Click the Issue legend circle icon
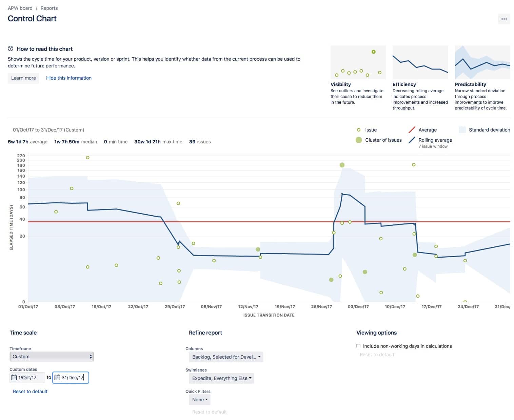Screen dimensions: 514x420 (359, 130)
